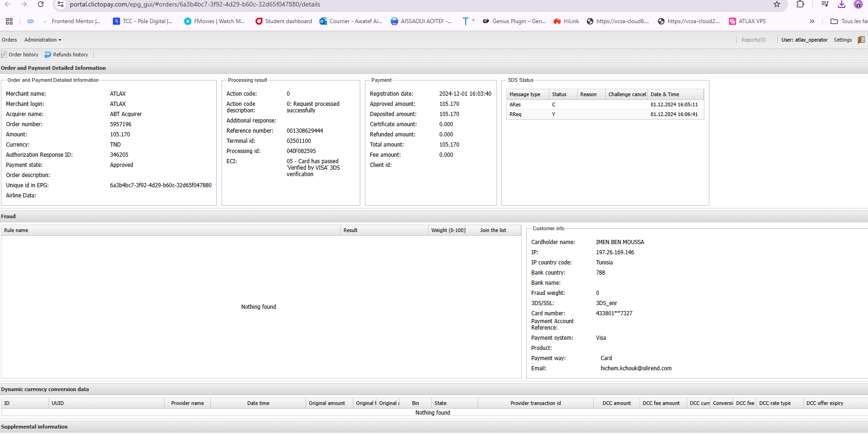Image resolution: width=868 pixels, height=435 pixels.
Task: Open the media controls icon in toolbar
Action: pyautogui.click(x=825, y=4)
